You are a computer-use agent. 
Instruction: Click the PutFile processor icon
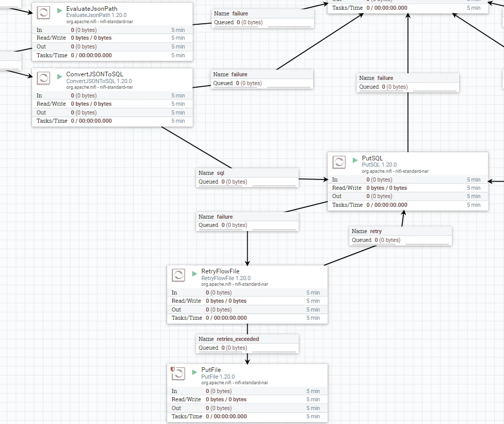coord(178,374)
